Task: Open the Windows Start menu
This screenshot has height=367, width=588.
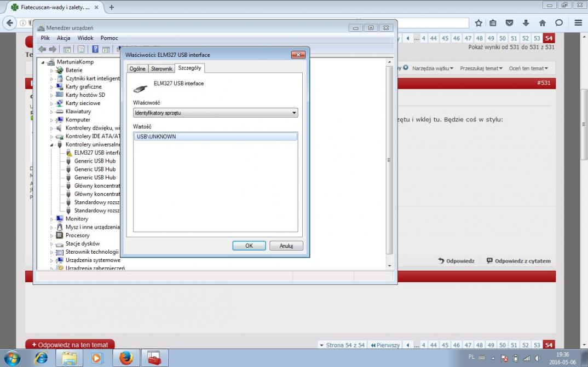Action: pos(13,358)
